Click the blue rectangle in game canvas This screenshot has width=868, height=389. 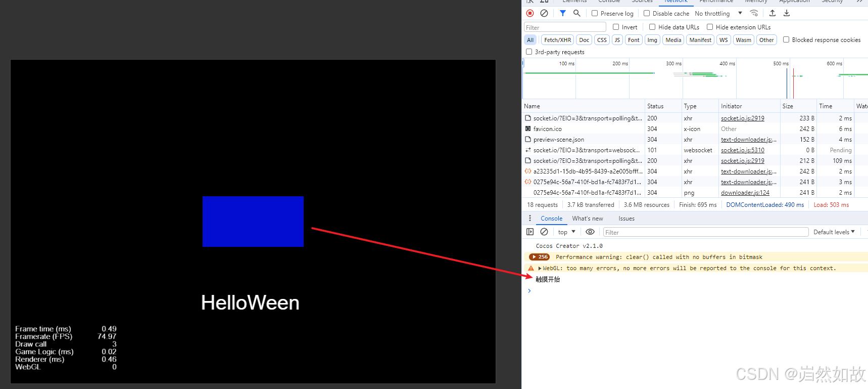click(253, 222)
